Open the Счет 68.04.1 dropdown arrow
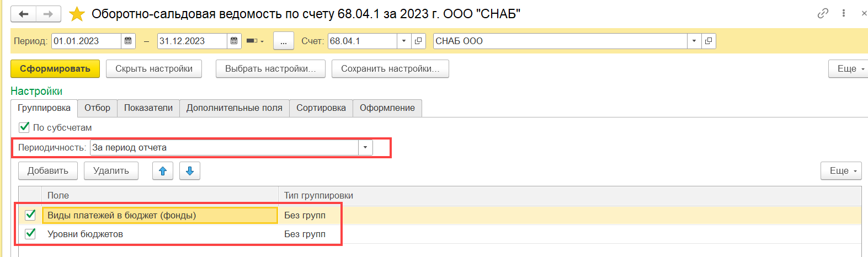The width and height of the screenshot is (868, 257). pos(404,41)
